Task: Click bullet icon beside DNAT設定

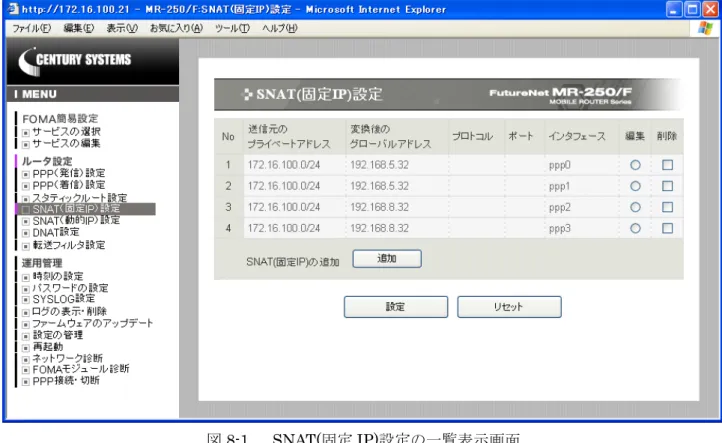Action: 26,233
